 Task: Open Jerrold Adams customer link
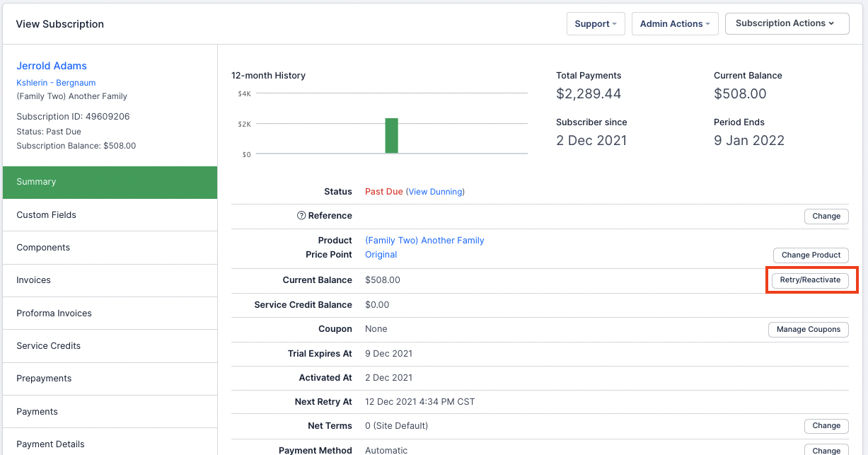pyautogui.click(x=52, y=66)
